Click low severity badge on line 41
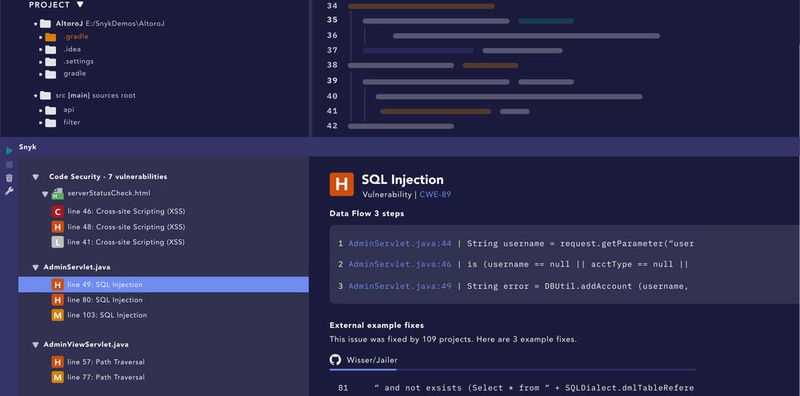The image size is (800, 396). tap(58, 242)
